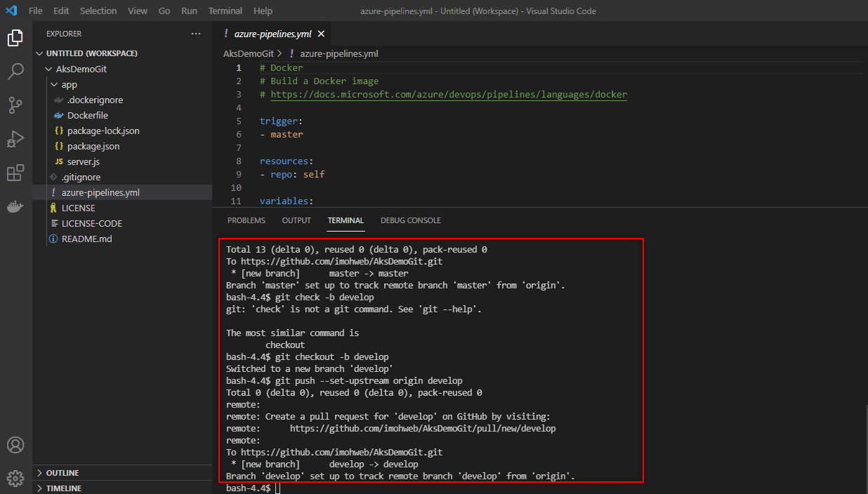Collapse the UNTITLED (WORKSPACE) section
The width and height of the screenshot is (868, 494).
[x=39, y=53]
